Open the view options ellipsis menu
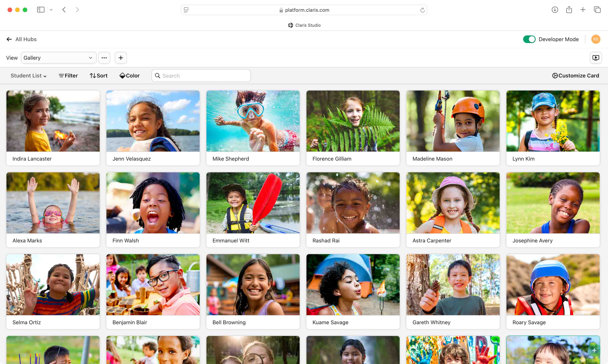Screen dimensions: 608x364 [x=104, y=58]
